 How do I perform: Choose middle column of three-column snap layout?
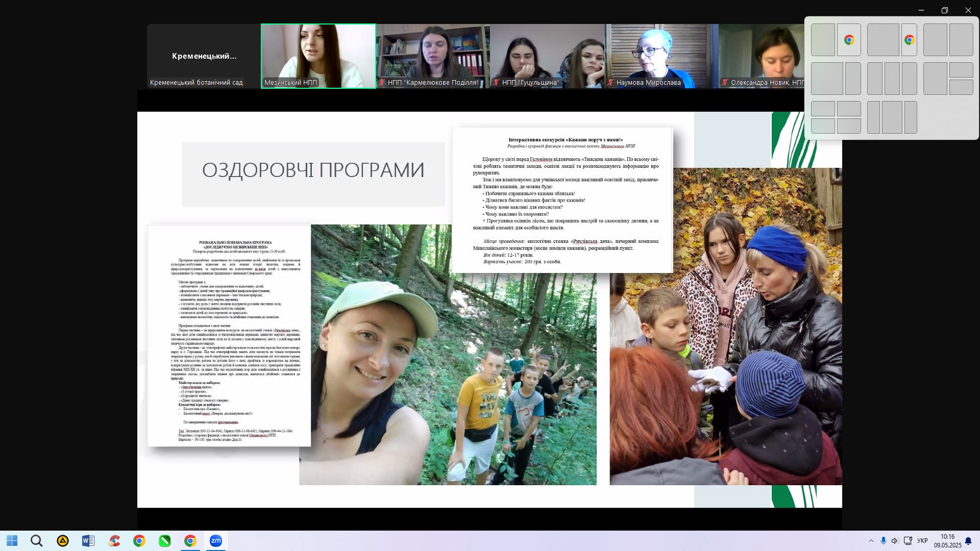[892, 79]
